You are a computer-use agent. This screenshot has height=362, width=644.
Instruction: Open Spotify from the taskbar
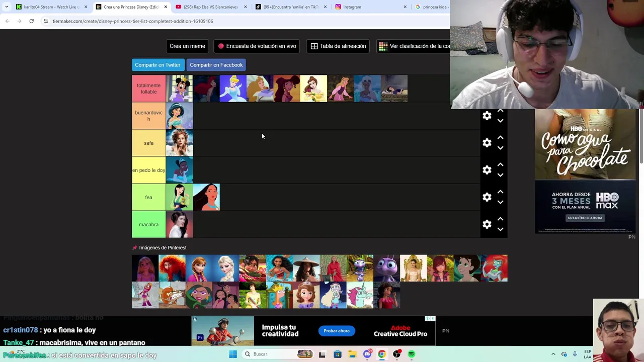coord(412,354)
